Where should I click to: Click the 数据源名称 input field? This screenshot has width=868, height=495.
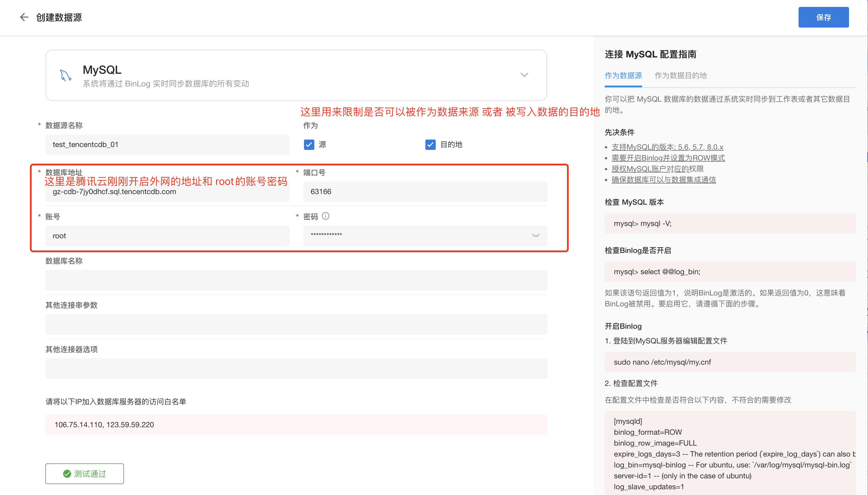click(167, 144)
